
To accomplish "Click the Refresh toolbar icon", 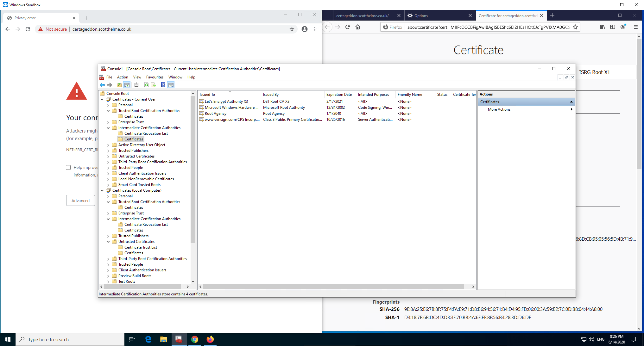I will tap(146, 85).
